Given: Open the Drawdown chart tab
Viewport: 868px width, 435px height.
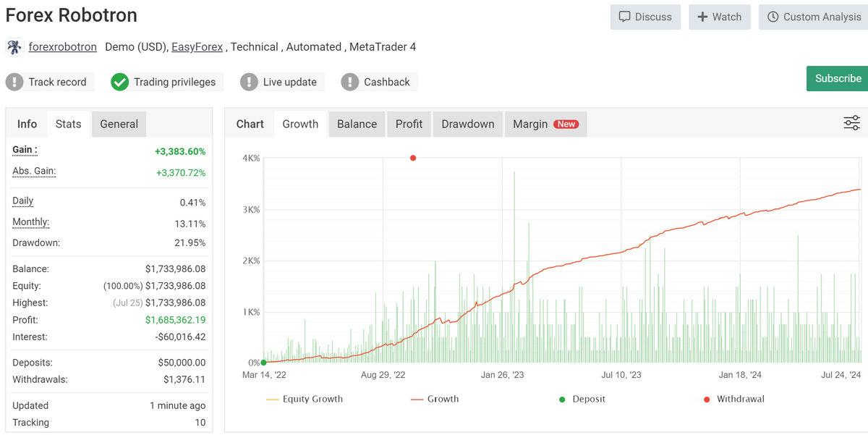Looking at the screenshot, I should pyautogui.click(x=467, y=124).
